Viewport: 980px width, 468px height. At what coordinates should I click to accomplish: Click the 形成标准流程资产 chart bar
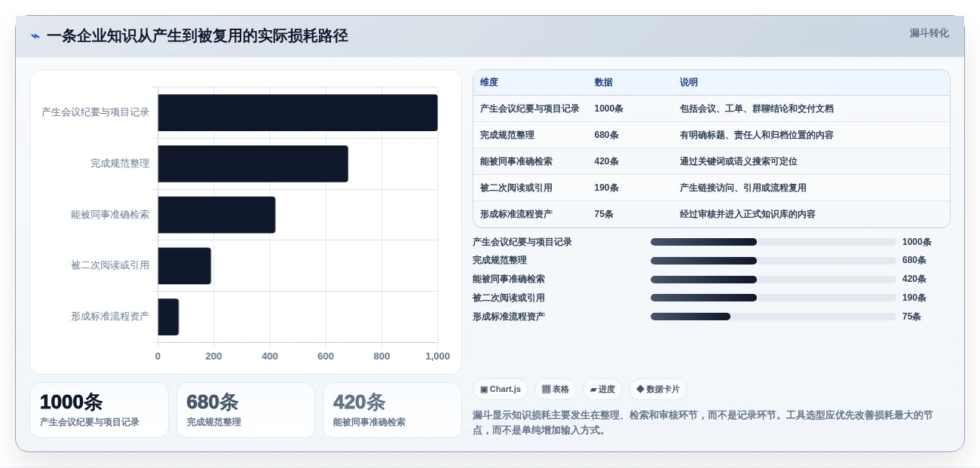pos(169,317)
